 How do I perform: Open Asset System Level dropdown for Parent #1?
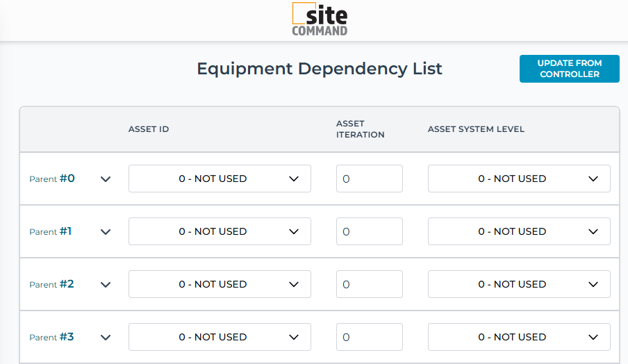coord(519,231)
